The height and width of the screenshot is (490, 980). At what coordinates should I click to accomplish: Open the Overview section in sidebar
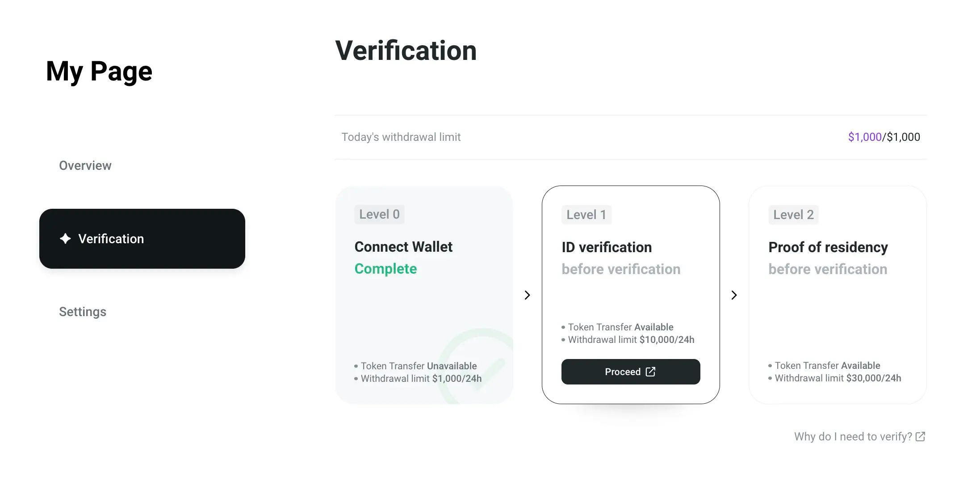(x=85, y=165)
